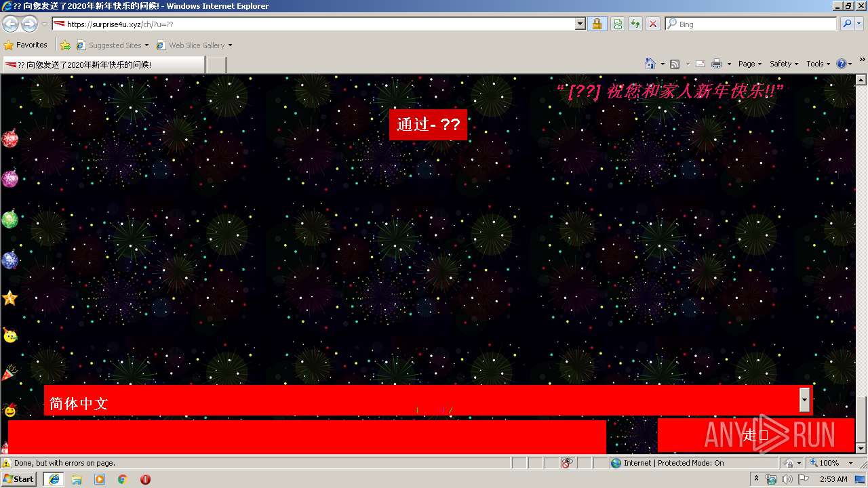The width and height of the screenshot is (868, 488).
Task: Click the new year greeting headline text
Action: (671, 91)
